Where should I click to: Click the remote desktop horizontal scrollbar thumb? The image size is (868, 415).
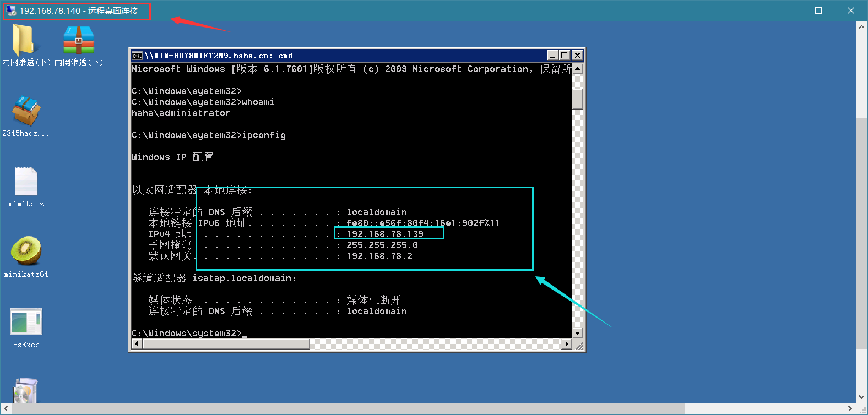[x=349, y=409]
